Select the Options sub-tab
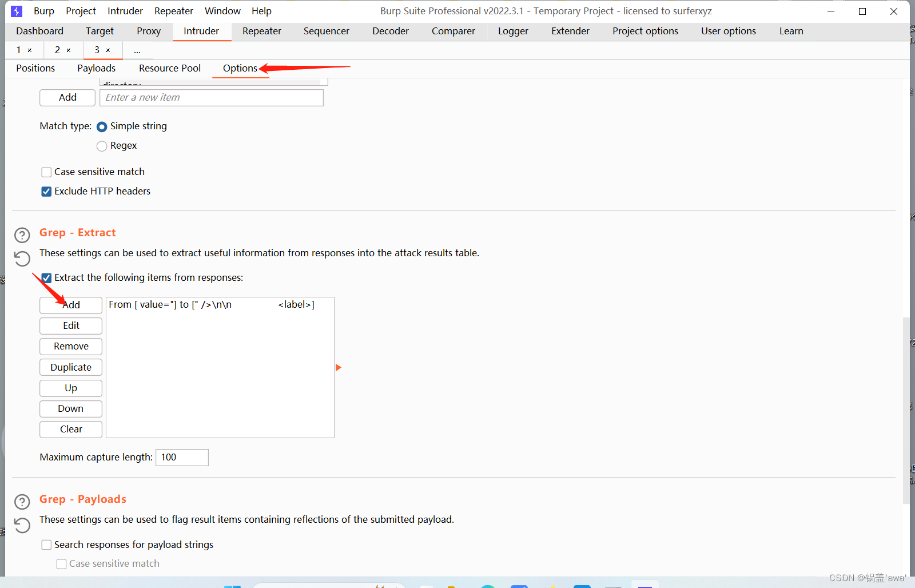This screenshot has height=588, width=915. [x=240, y=68]
